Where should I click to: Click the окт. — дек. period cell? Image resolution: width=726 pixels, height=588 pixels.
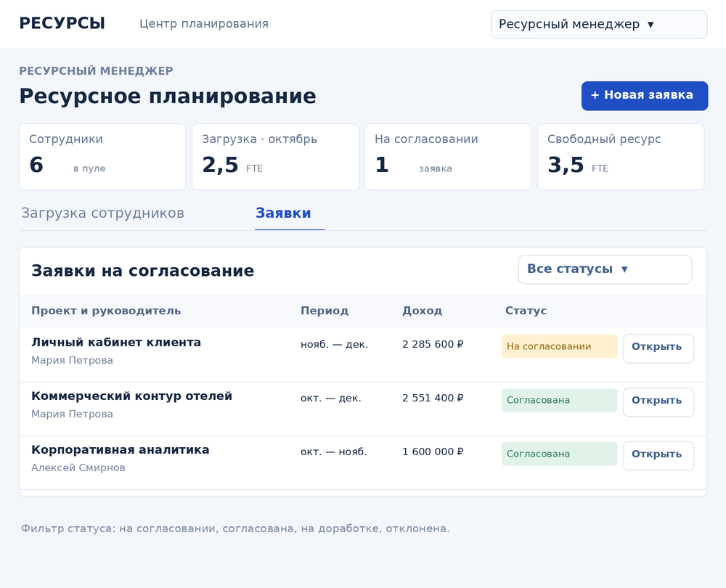[331, 399]
